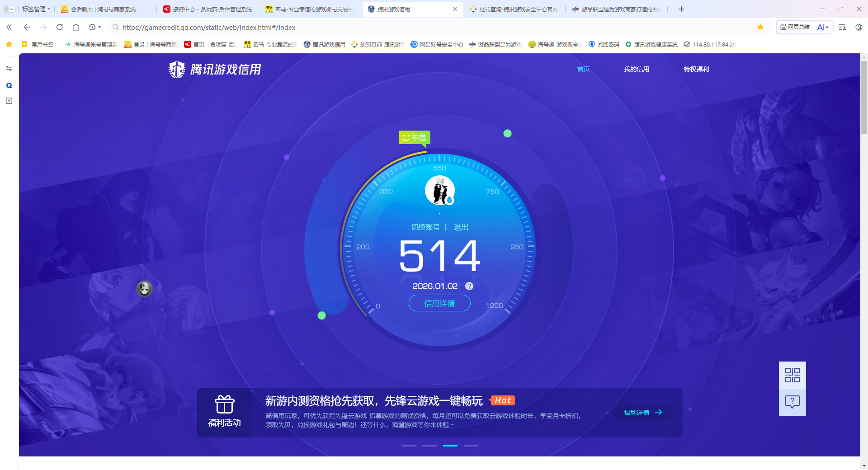This screenshot has height=470, width=868.
Task: Click the gift icon for 福利活动
Action: pyautogui.click(x=224, y=404)
